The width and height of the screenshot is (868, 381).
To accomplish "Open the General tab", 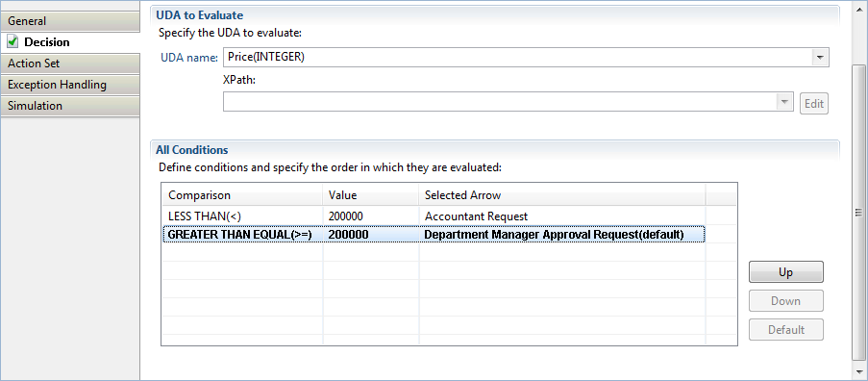I will click(x=70, y=21).
